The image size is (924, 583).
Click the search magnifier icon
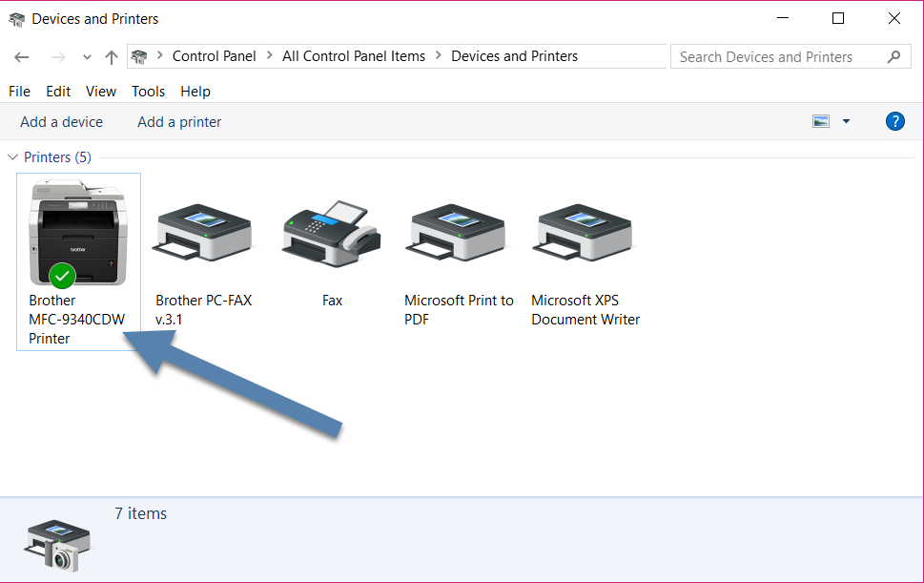coord(893,56)
